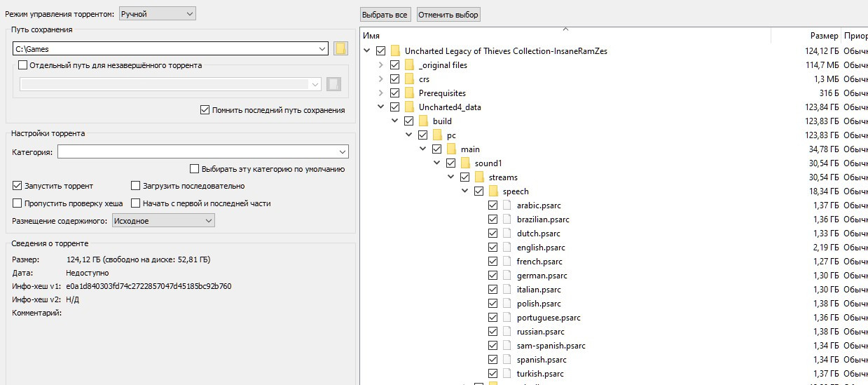Click the russian.psarc file icon
This screenshot has height=385, width=868.
pos(507,332)
